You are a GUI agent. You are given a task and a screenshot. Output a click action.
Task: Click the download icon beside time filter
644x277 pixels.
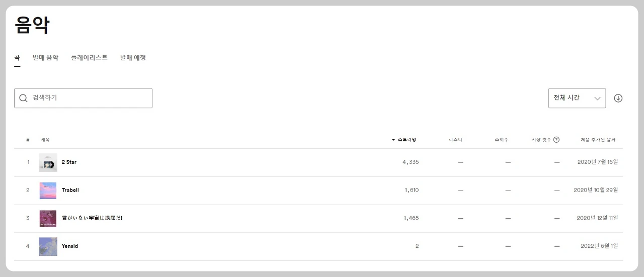coord(618,99)
